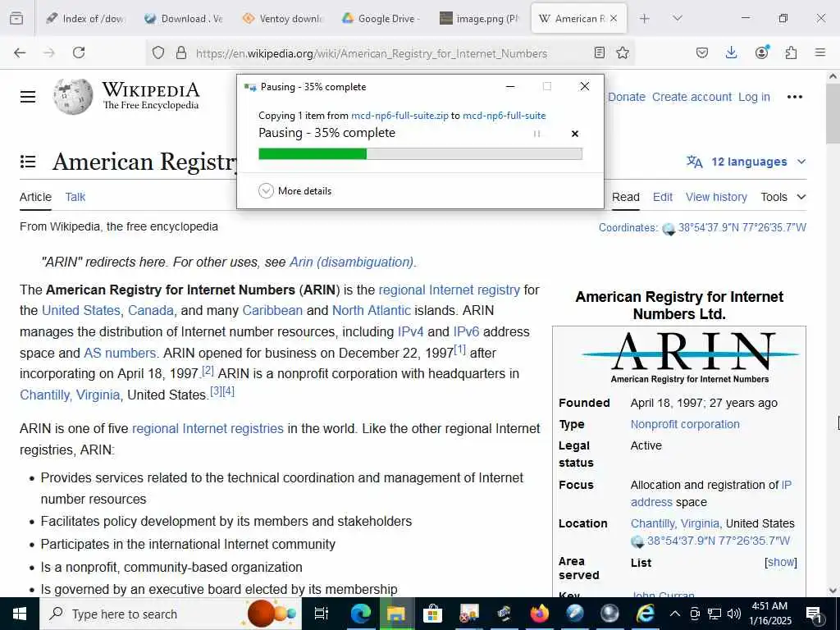Click the site padlock security icon
The image size is (840, 630).
pyautogui.click(x=181, y=52)
